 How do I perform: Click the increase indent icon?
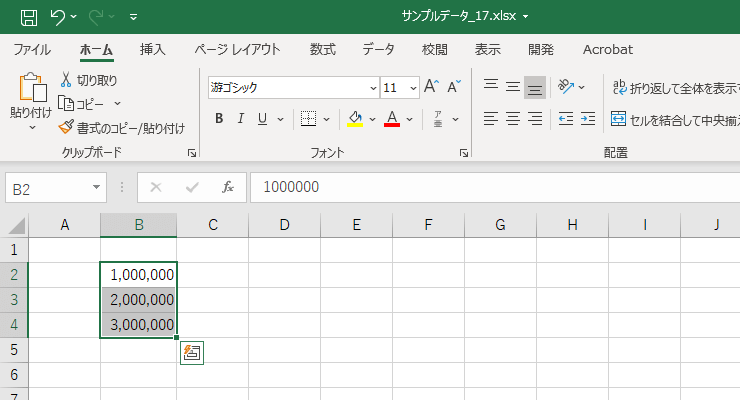[588, 119]
